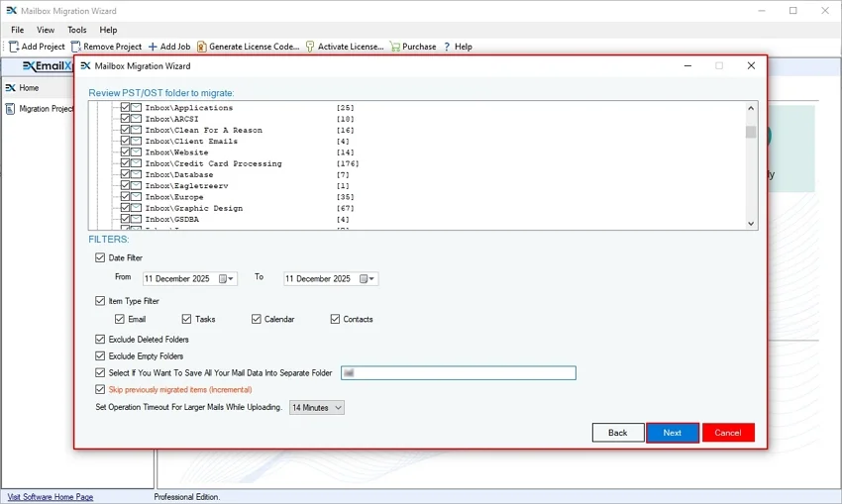Click envelope icon of Inbox\Applications folder

(137, 107)
